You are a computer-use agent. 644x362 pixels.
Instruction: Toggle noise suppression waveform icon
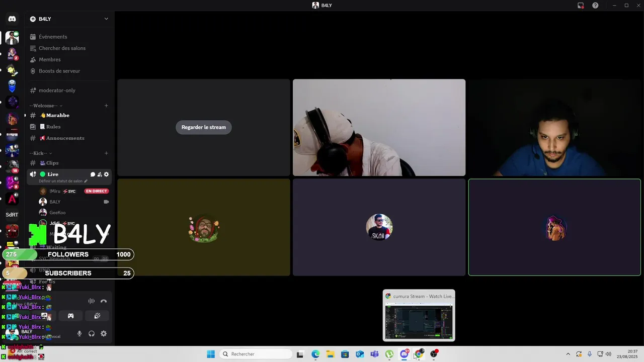coord(91,301)
